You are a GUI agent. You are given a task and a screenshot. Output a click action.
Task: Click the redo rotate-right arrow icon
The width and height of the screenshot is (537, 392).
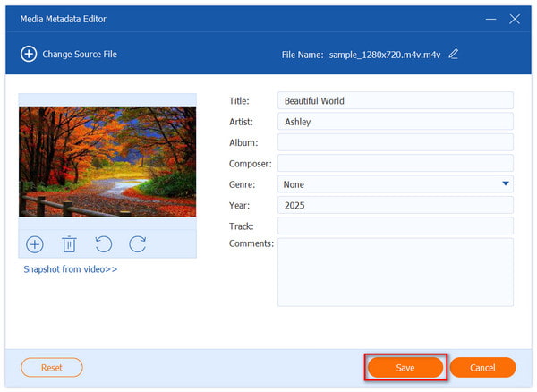(x=137, y=243)
